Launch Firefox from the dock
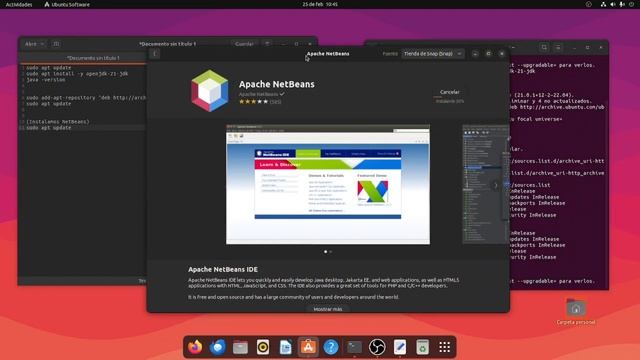The height and width of the screenshot is (360, 640). point(195,347)
